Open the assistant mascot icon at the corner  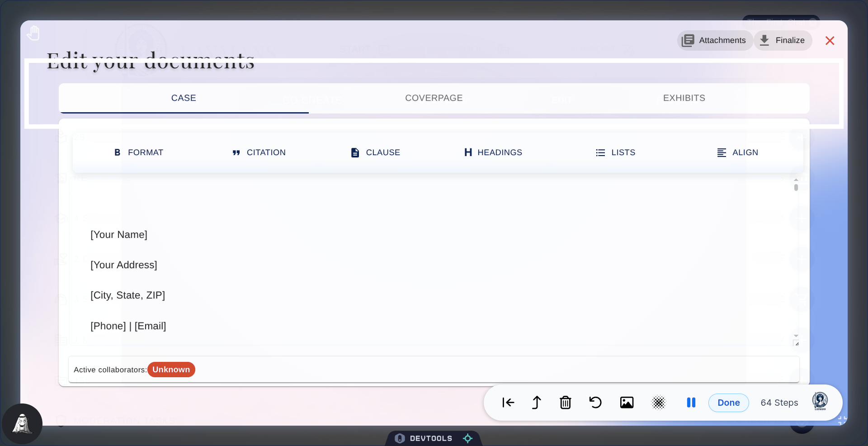(22, 424)
